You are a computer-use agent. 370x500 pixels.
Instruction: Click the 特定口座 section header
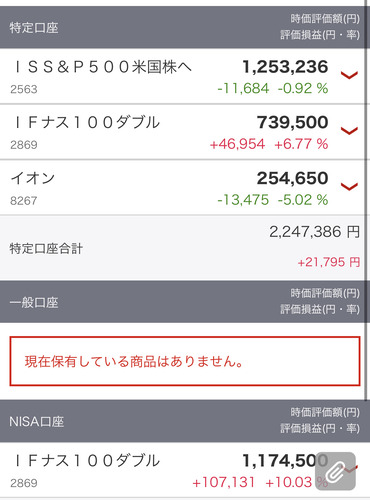[183, 27]
